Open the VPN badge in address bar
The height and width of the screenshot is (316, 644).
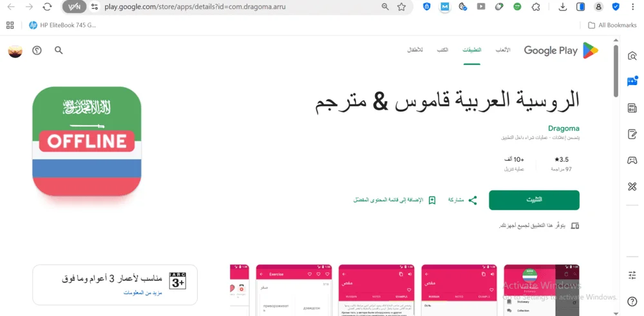(74, 6)
